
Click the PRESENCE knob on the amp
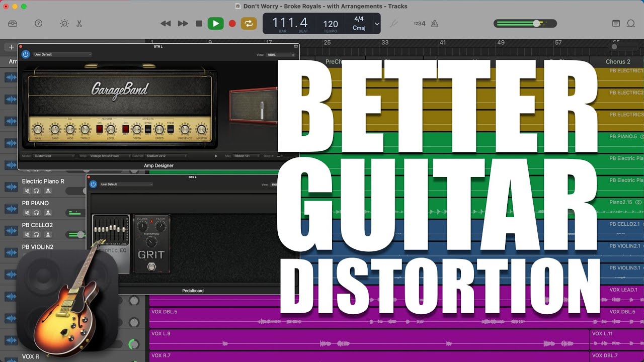(185, 129)
